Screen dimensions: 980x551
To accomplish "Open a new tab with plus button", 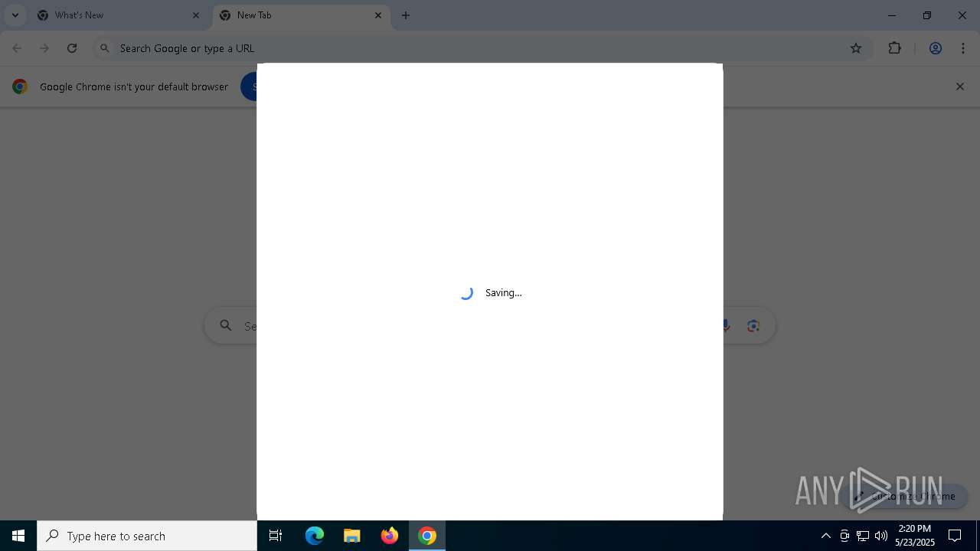I will pyautogui.click(x=406, y=15).
